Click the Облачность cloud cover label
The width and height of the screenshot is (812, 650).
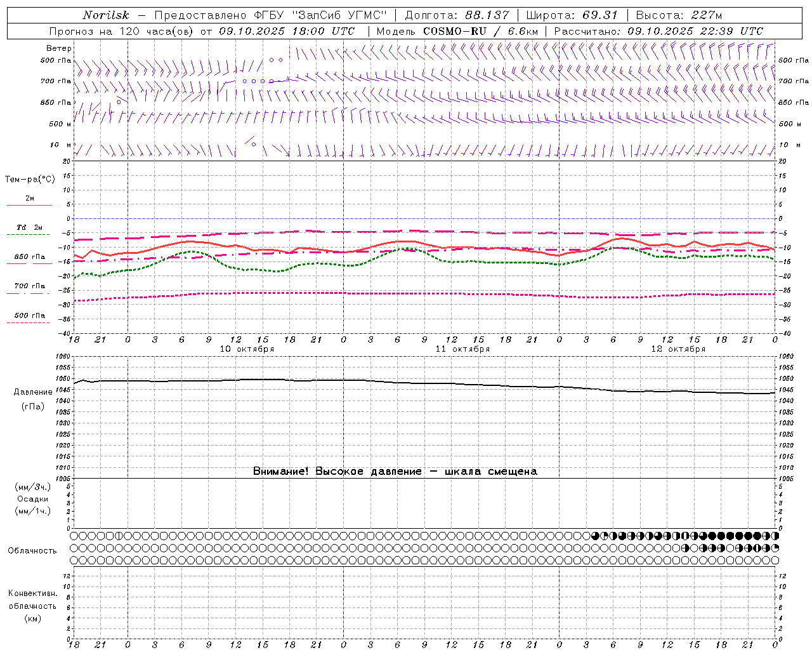(32, 551)
